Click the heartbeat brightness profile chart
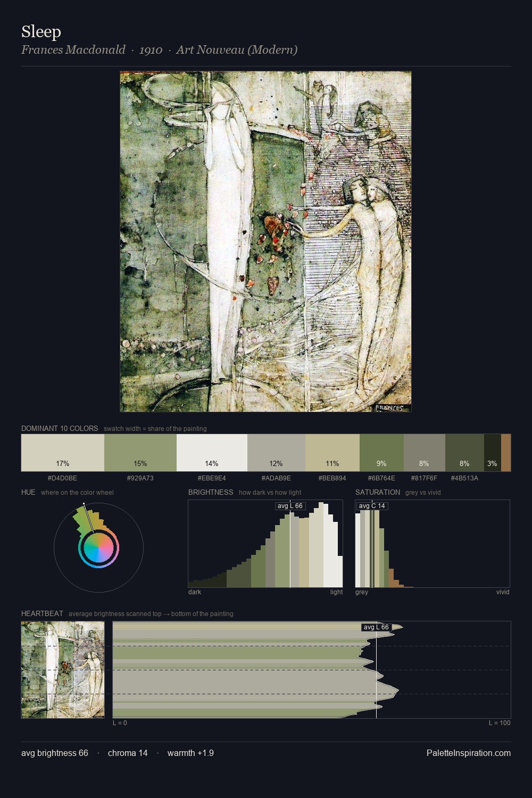Viewport: 532px width, 798px height. coord(312,670)
